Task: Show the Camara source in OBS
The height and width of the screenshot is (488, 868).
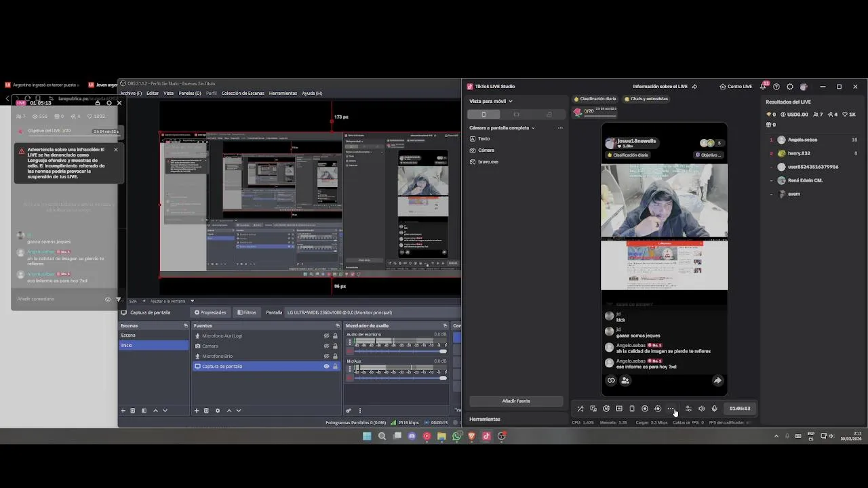Action: [x=326, y=346]
